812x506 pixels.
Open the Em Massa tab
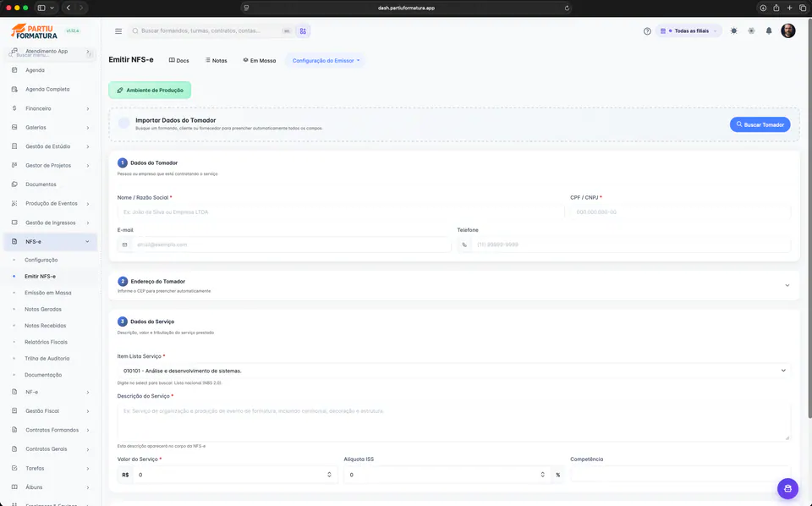pos(260,61)
